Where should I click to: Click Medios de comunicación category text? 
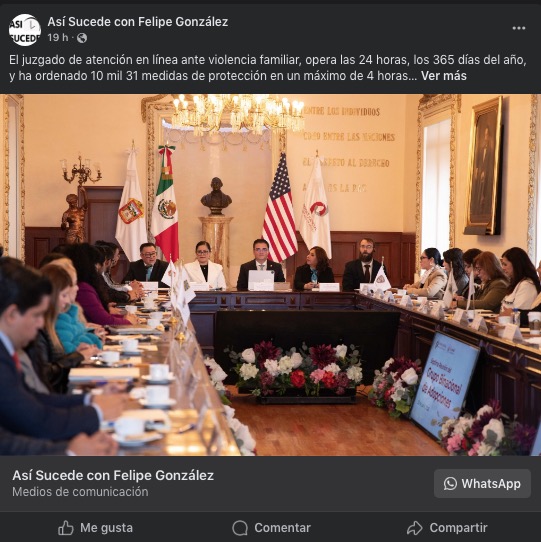(80, 492)
